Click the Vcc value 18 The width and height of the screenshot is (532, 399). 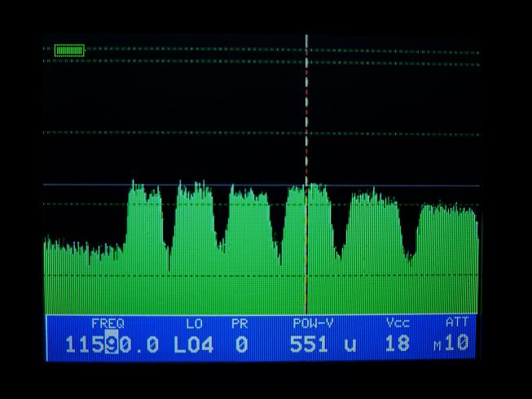coord(397,344)
